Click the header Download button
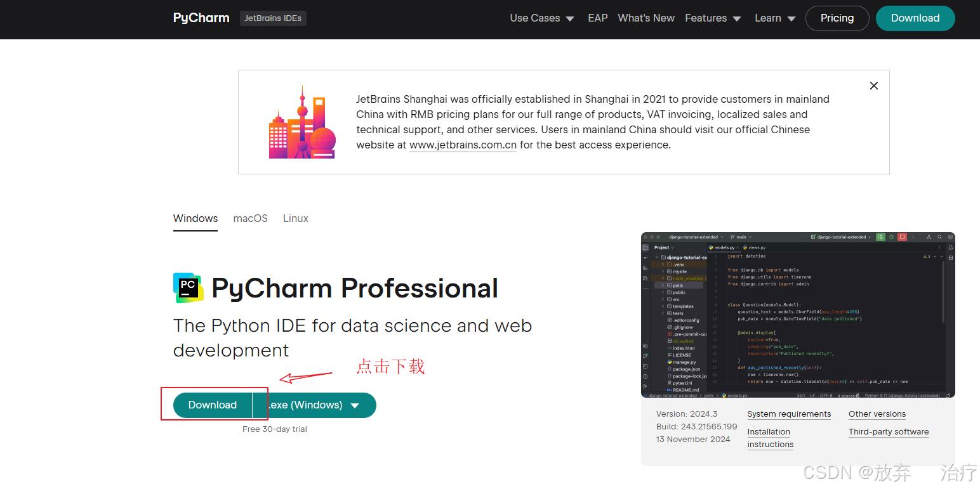Screen dimensions: 980x489 point(915,18)
